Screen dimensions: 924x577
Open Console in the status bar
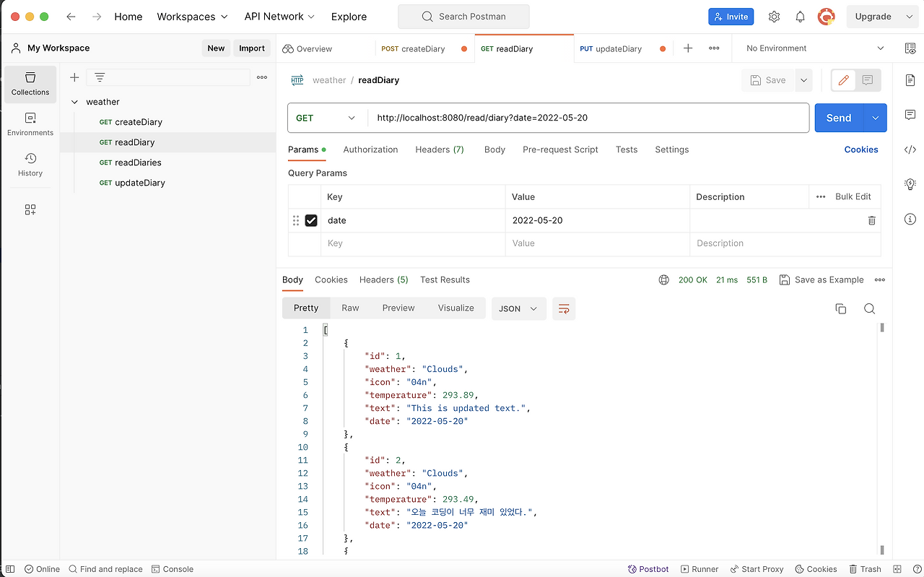point(173,569)
